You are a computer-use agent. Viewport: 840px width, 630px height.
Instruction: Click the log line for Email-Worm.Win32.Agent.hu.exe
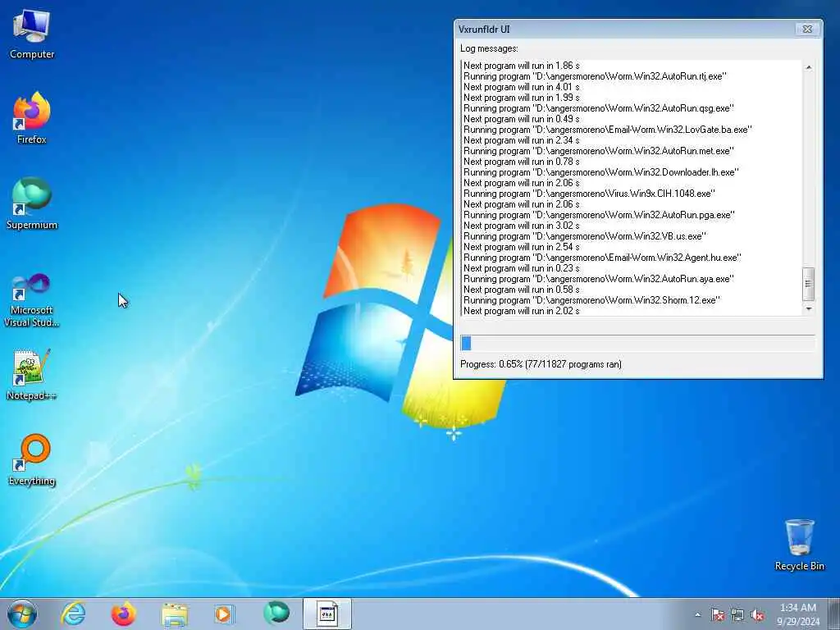click(602, 258)
